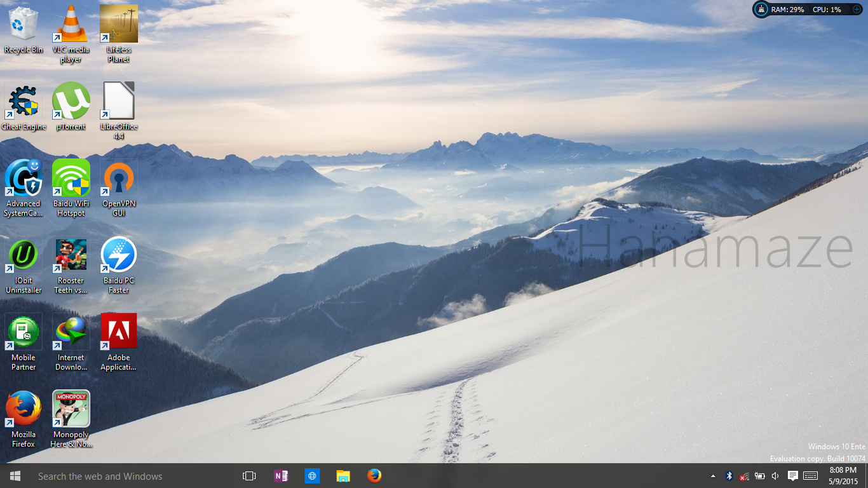This screenshot has width=868, height=488.
Task: Open Task View
Action: pyautogui.click(x=248, y=475)
